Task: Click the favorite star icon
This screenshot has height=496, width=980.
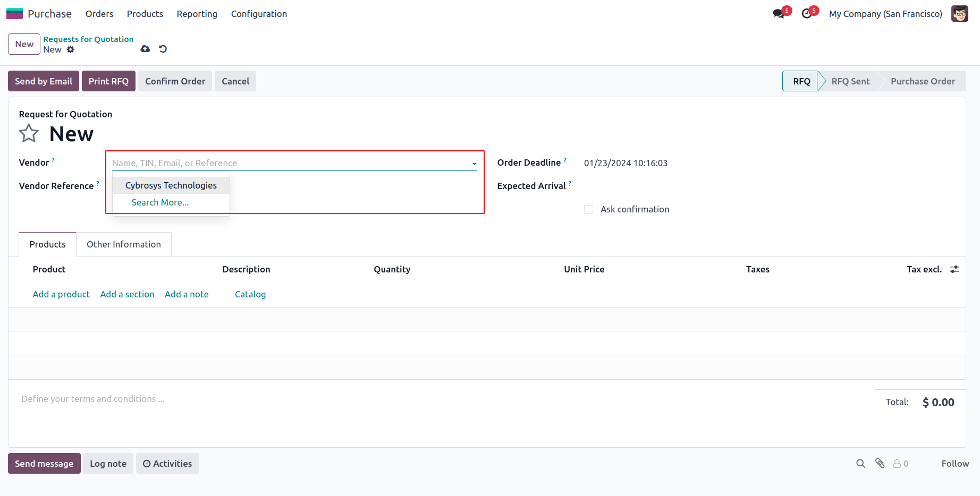Action: click(29, 133)
